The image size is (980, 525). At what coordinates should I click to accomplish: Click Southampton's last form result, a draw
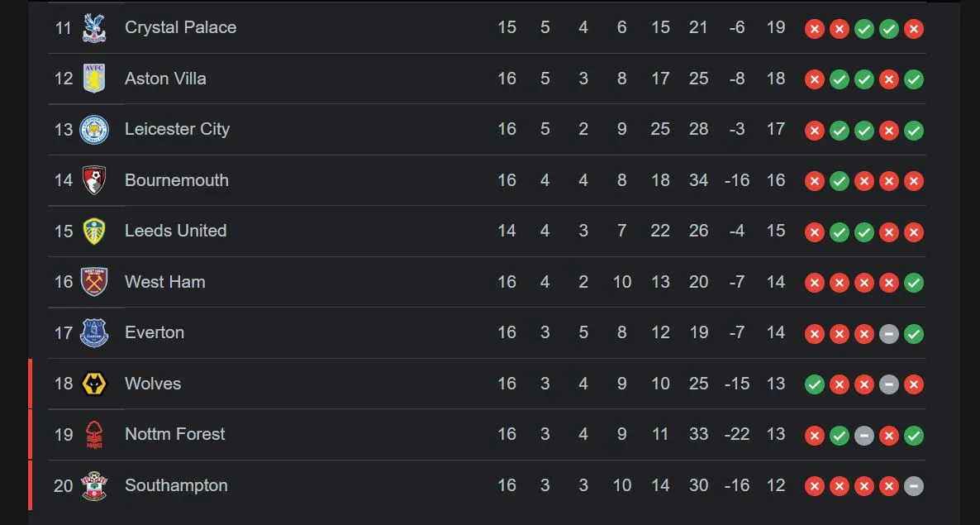pos(914,486)
